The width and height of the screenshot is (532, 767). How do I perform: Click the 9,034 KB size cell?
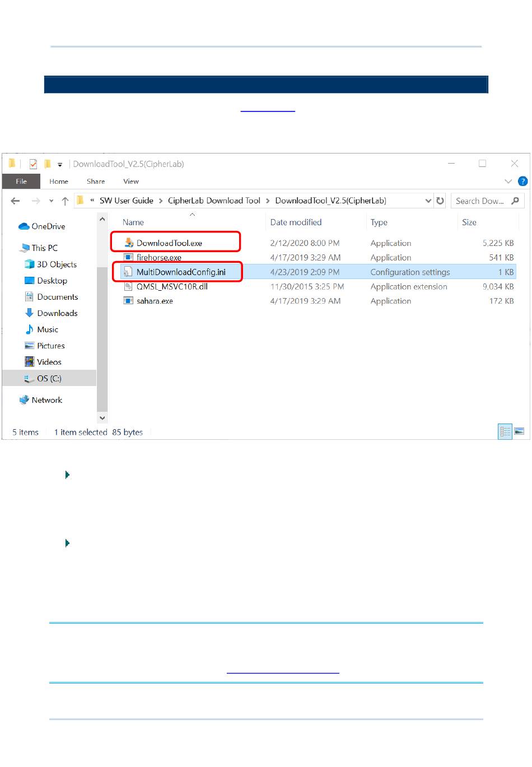tap(498, 286)
